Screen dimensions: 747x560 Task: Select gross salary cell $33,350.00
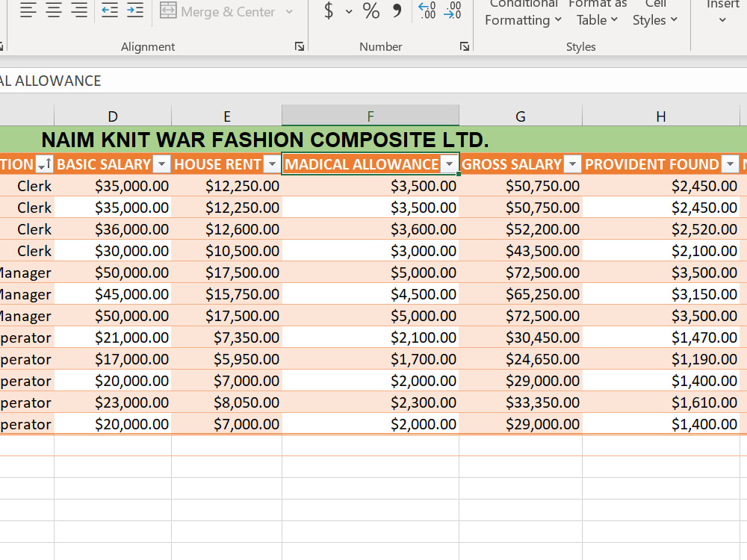pos(521,402)
